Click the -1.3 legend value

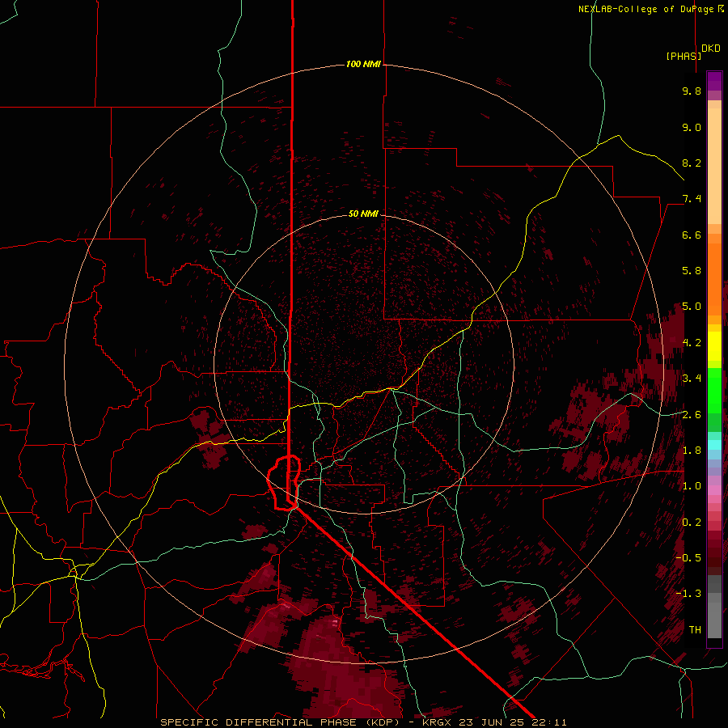(x=688, y=594)
